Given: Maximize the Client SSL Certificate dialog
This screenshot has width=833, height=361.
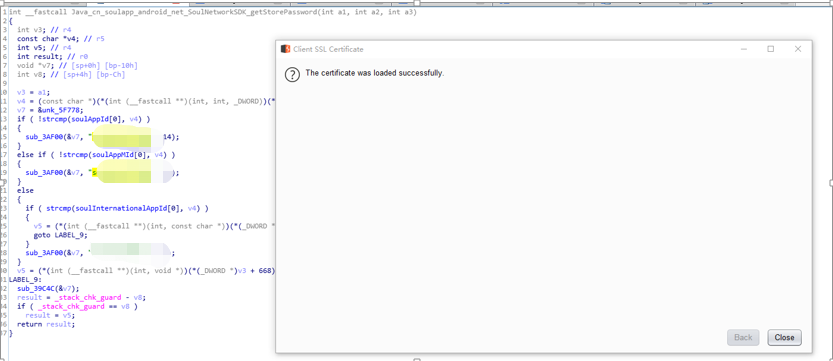Looking at the screenshot, I should (770, 49).
